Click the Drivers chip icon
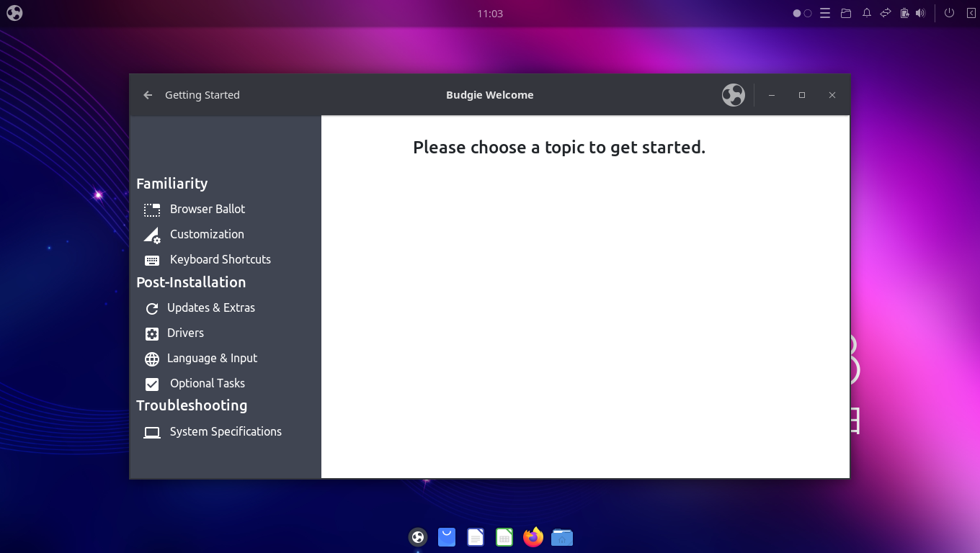This screenshot has height=553, width=980. point(152,333)
